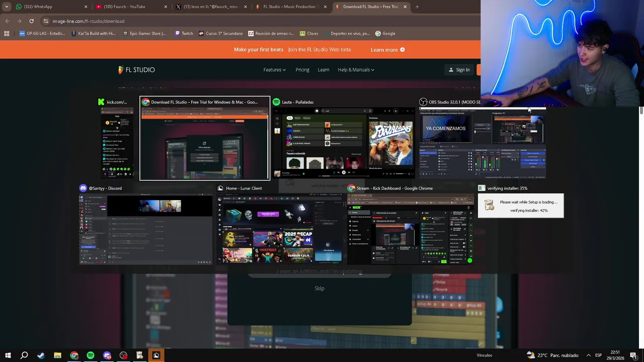This screenshot has height=362, width=644.
Task: Click the FL Studio logo
Action: (136, 70)
